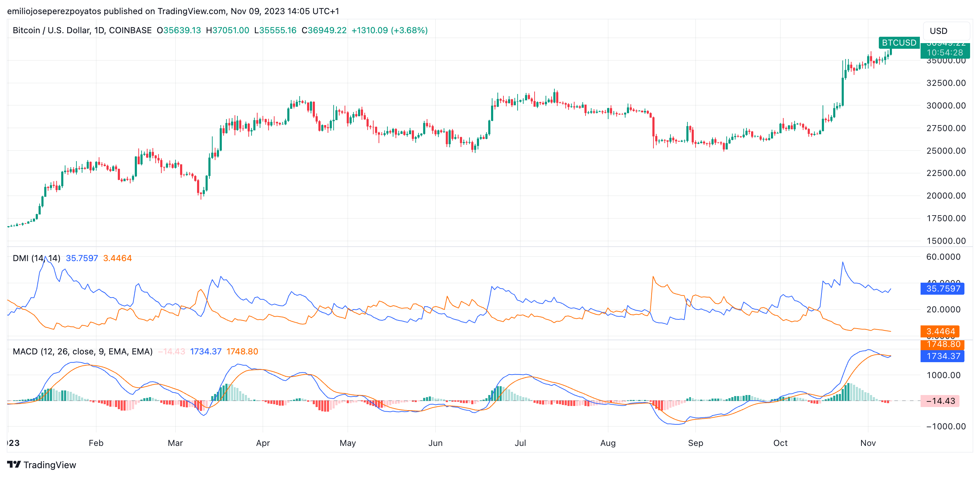Screen dimensions: 980x477
Task: Click the orange 3.4464 DMI axis tag
Action: [940, 331]
